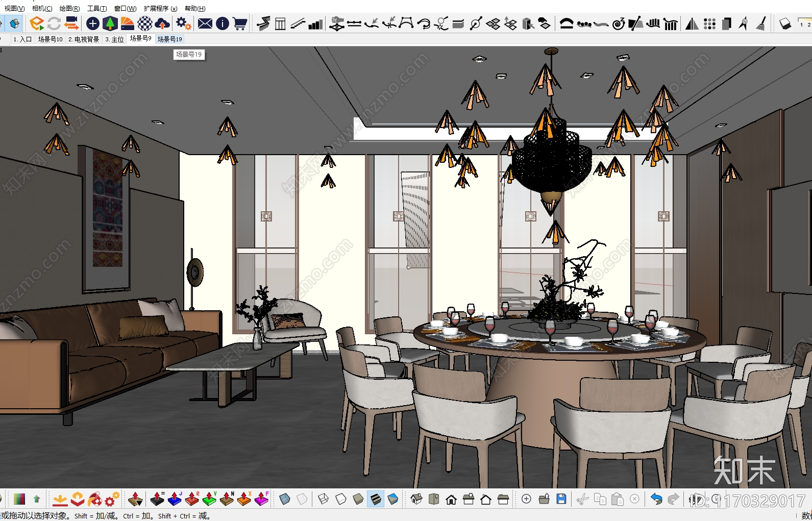812x521 pixels.
Task: Open Enscape settings gears icon
Action: (183, 23)
